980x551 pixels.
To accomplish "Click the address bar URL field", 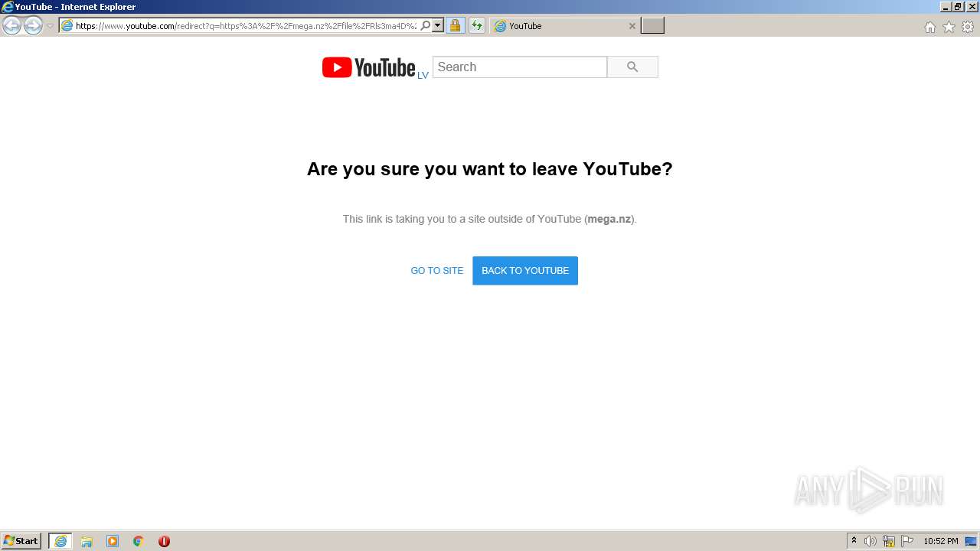I will pyautogui.click(x=246, y=26).
